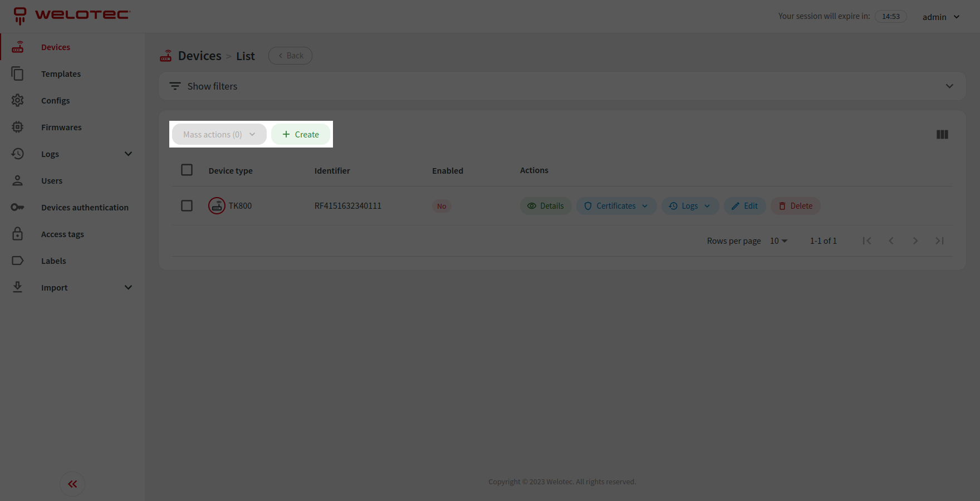Screen dimensions: 980x501
Task: Click the Create device button
Action: point(301,134)
